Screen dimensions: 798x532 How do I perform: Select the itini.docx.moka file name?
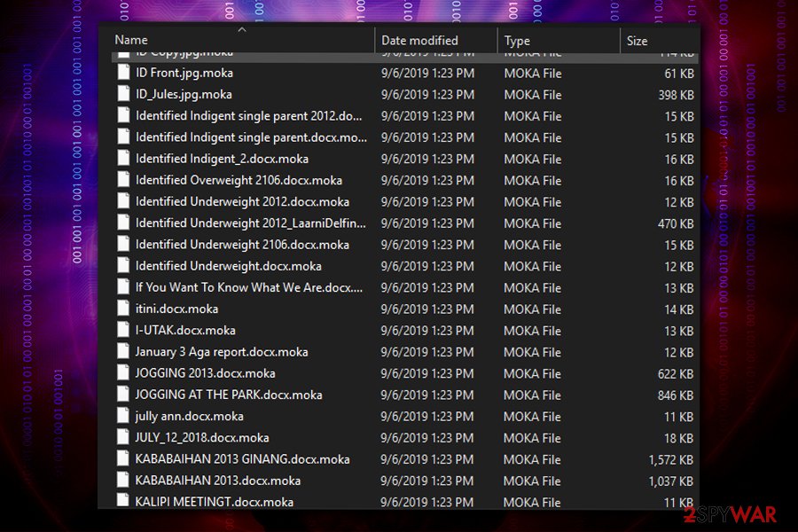pyautogui.click(x=176, y=309)
